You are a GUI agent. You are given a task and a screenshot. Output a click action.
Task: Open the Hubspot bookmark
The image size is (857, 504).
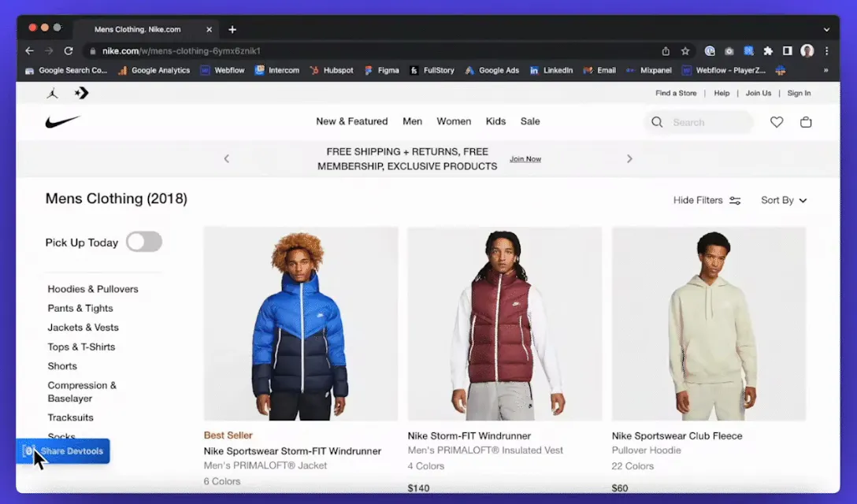tap(332, 70)
